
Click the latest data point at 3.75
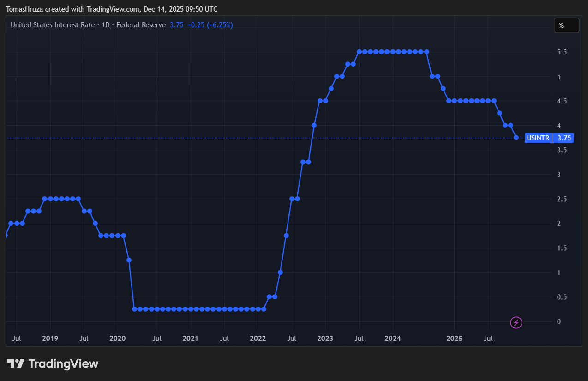click(516, 138)
